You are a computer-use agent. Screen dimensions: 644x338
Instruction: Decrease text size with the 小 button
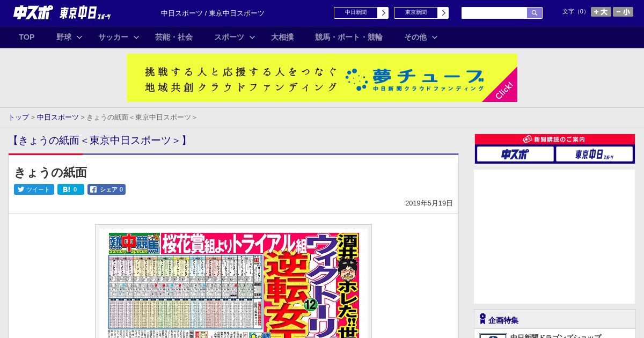(623, 12)
